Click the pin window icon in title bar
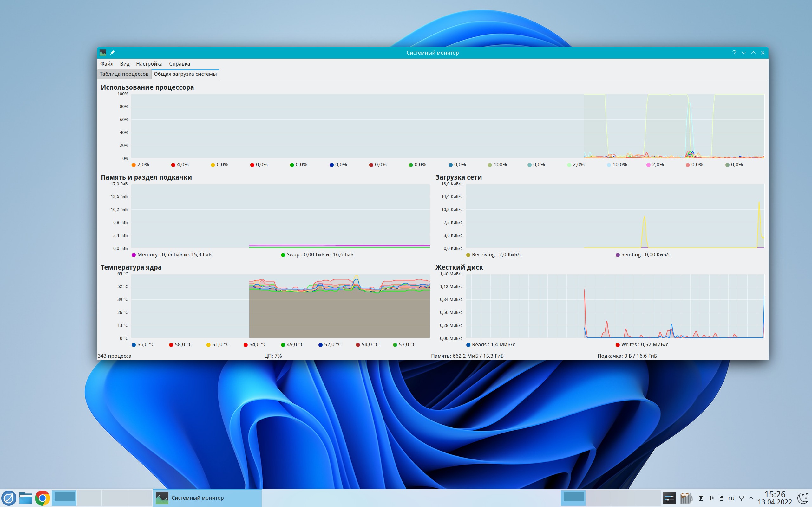Screen dimensions: 812x507 112,53
